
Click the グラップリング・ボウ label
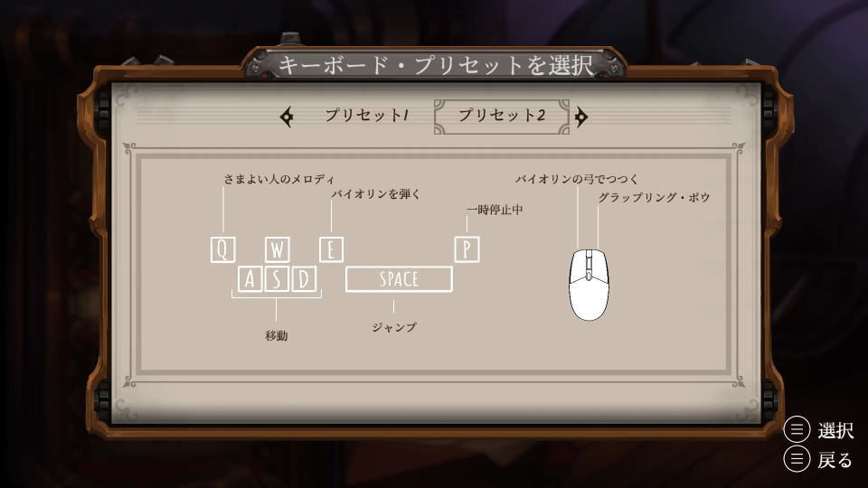[x=654, y=198]
